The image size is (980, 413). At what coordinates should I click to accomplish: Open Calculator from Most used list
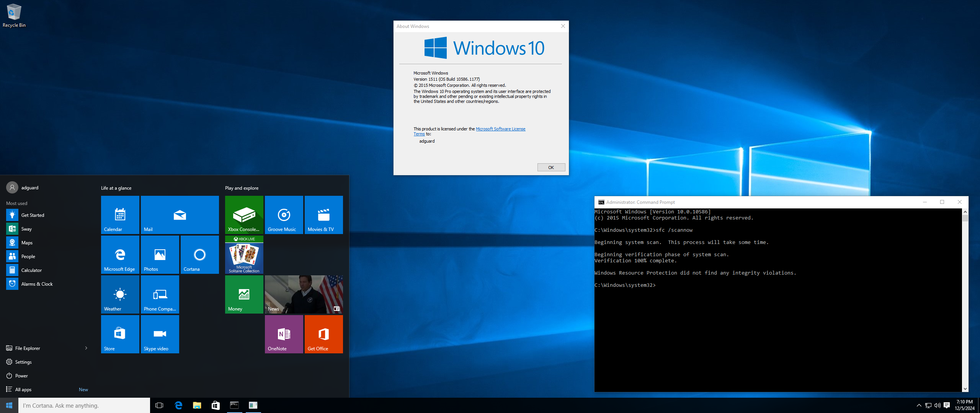coord(47,270)
